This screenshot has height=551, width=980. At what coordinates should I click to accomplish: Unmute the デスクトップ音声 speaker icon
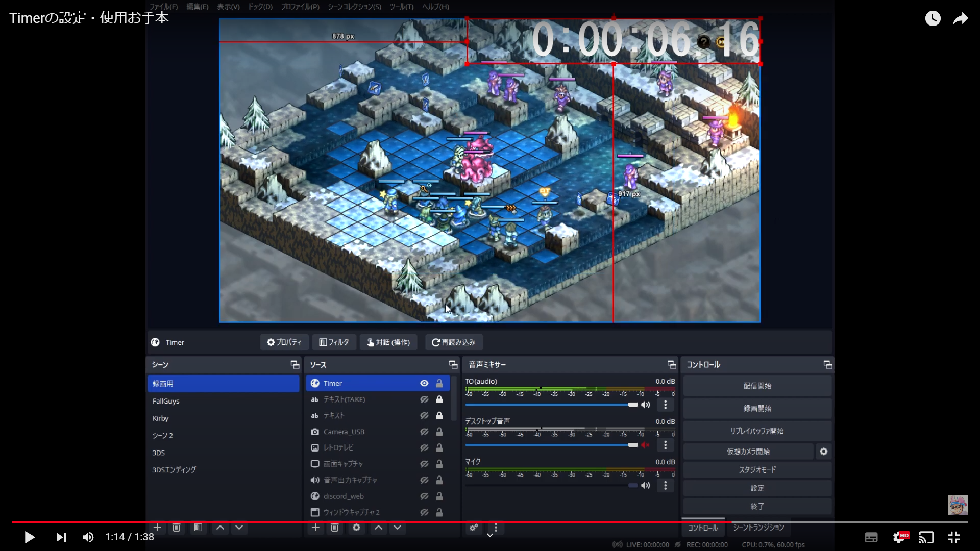(646, 445)
